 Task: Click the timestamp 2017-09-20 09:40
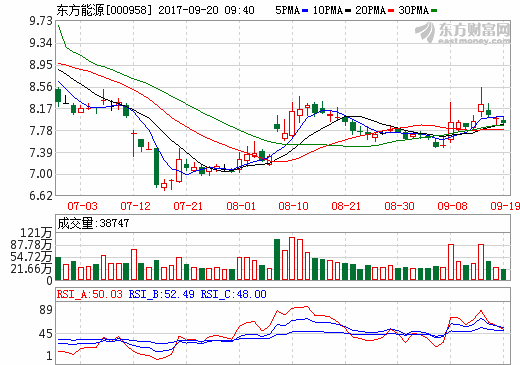(x=206, y=10)
